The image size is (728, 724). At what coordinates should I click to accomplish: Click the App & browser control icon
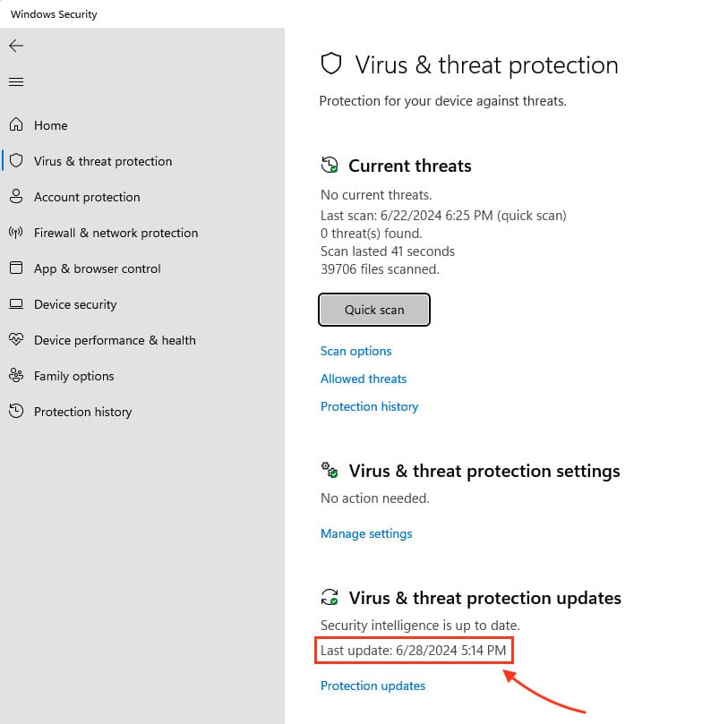(16, 268)
